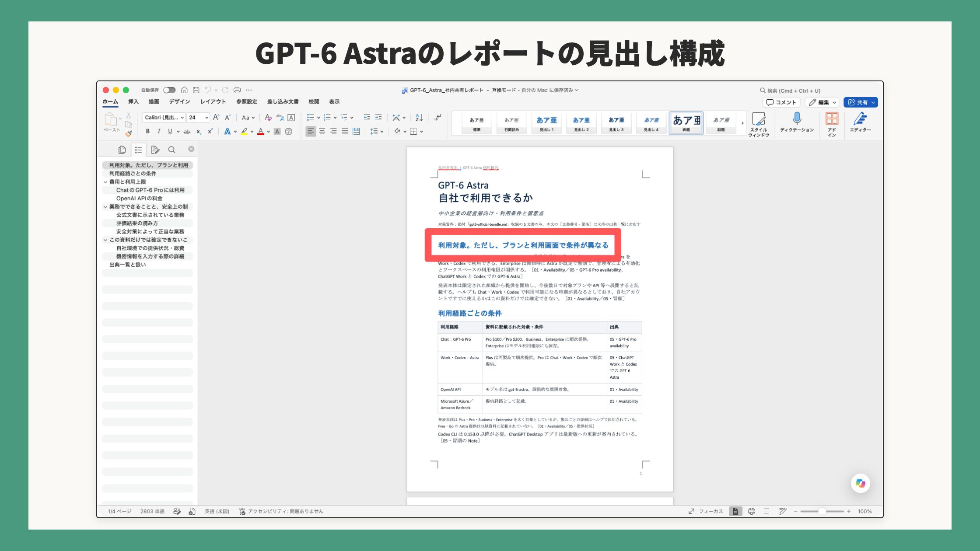Click the clear formatting icon
Screen dimensions: 980x551
click(x=268, y=118)
